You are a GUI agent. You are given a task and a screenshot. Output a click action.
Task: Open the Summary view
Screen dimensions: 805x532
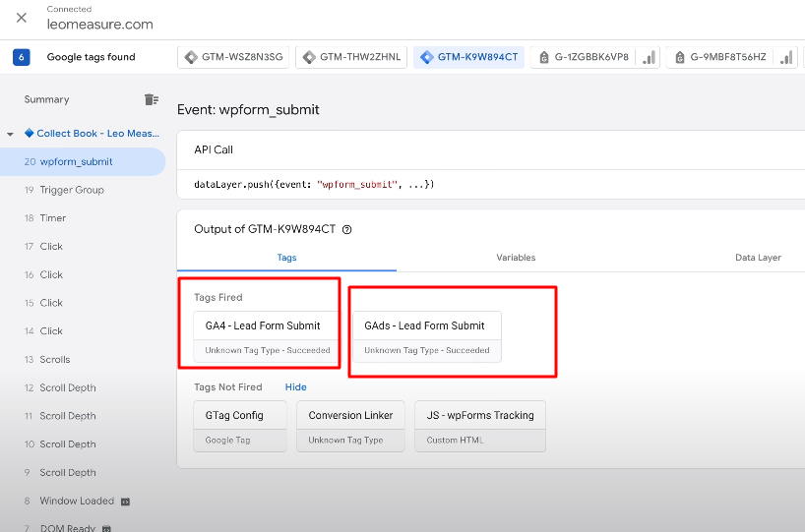(x=46, y=99)
